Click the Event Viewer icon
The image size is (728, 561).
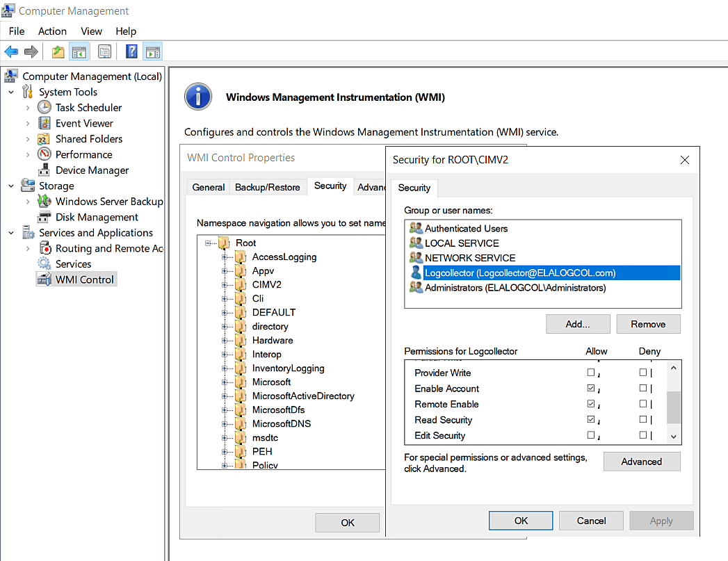tap(44, 124)
